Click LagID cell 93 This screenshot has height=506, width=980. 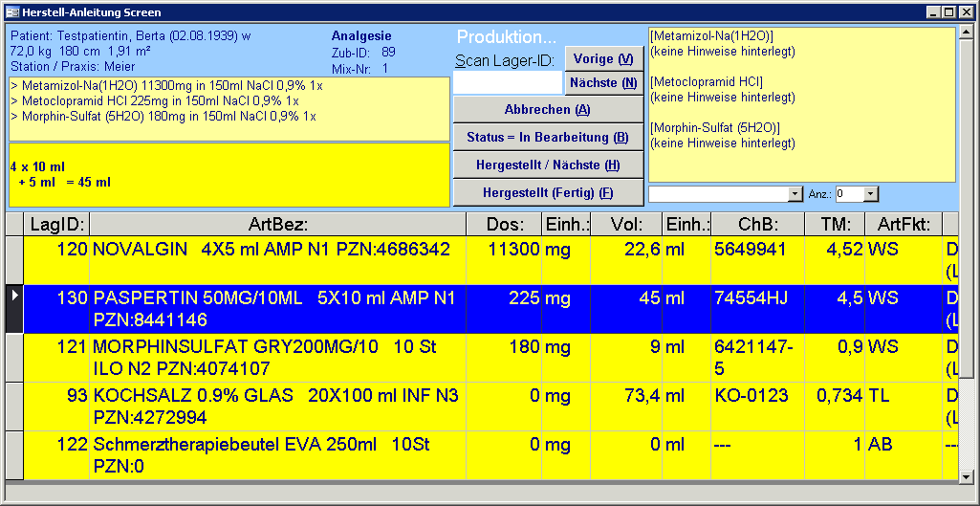pos(56,407)
